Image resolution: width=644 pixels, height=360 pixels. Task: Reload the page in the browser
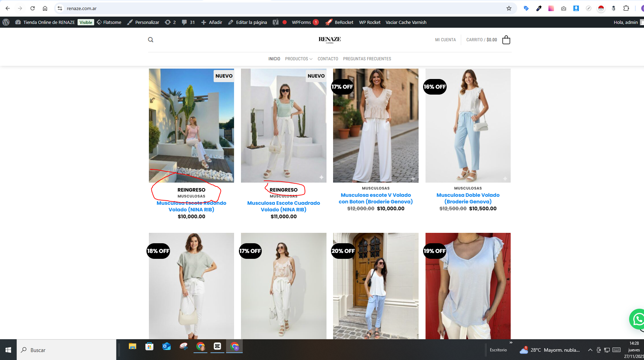(x=33, y=8)
